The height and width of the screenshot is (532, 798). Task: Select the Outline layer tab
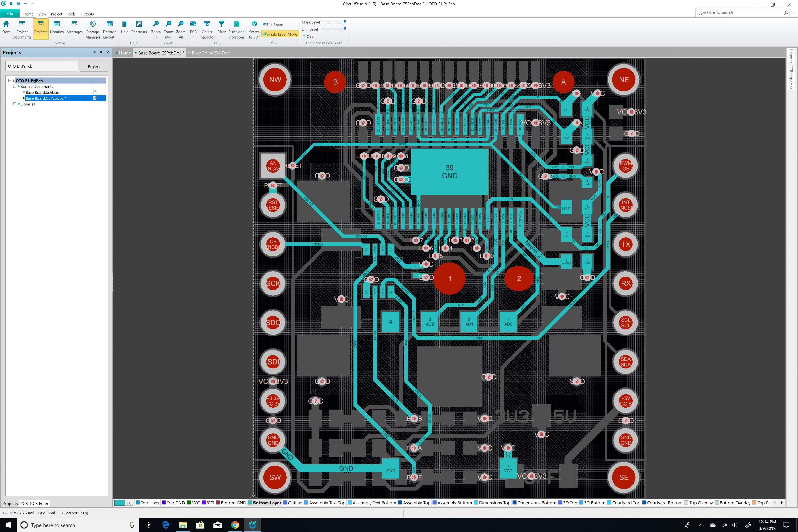(x=292, y=503)
